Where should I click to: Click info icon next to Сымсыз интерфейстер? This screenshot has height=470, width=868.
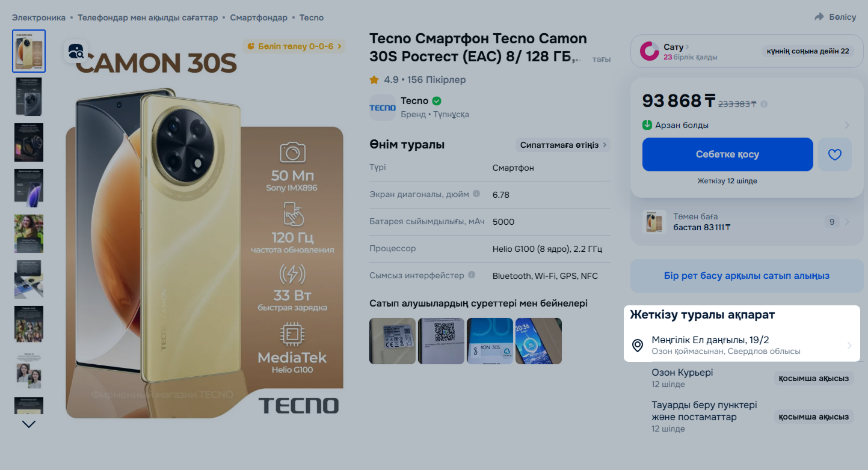click(472, 275)
